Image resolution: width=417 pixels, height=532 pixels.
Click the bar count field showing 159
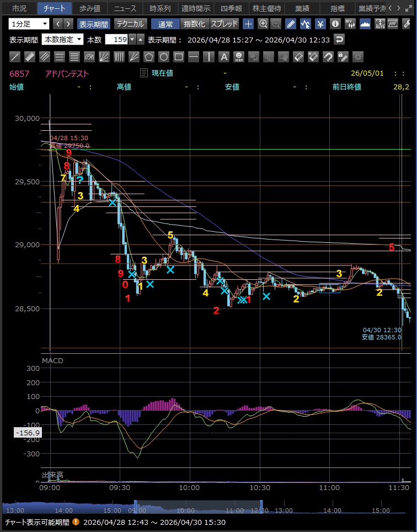click(117, 39)
